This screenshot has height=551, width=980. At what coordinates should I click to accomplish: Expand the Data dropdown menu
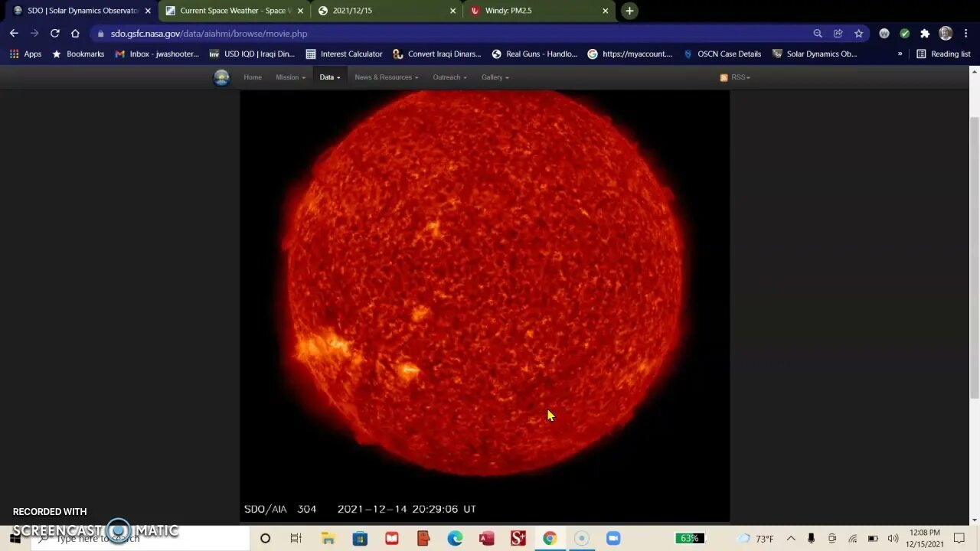pos(330,77)
